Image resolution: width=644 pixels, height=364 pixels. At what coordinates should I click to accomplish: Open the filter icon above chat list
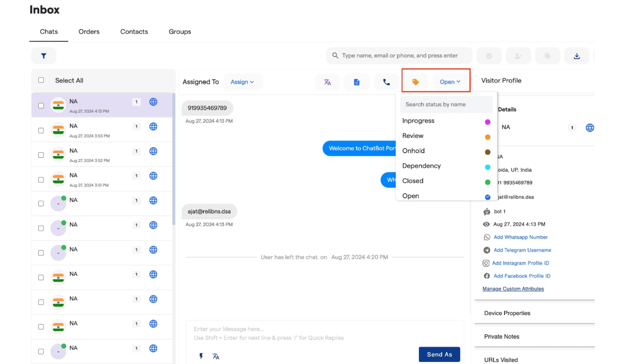pos(44,56)
